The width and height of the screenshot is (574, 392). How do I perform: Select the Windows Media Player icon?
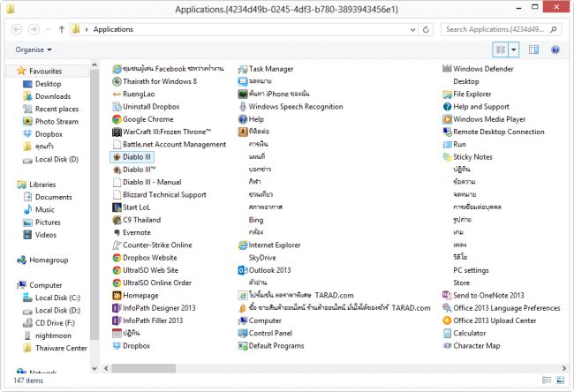447,119
